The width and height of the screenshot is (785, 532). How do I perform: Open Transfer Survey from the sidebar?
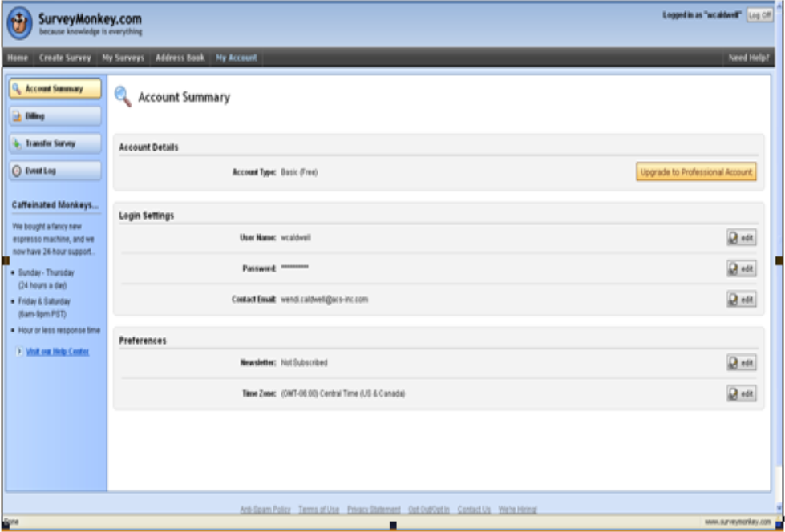click(x=55, y=143)
